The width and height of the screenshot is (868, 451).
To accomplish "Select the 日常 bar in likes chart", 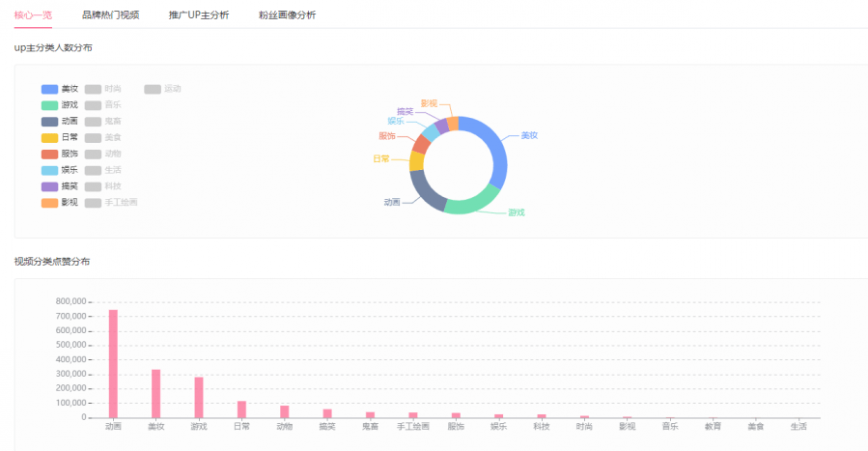I will 241,409.
